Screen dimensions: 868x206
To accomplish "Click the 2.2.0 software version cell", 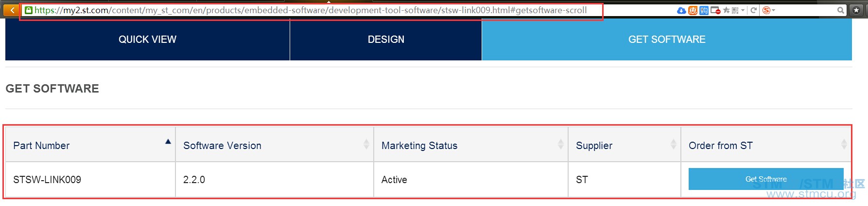I will (x=275, y=180).
